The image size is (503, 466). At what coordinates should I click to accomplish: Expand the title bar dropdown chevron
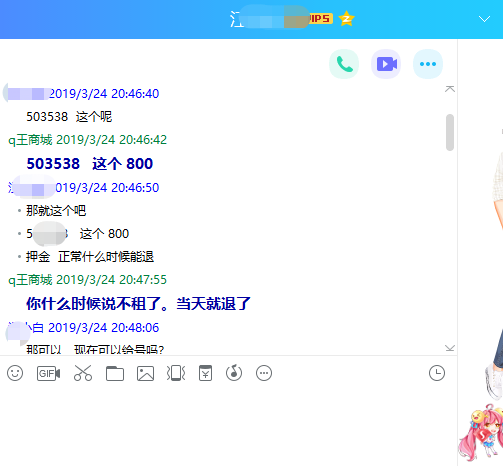(484, 19)
